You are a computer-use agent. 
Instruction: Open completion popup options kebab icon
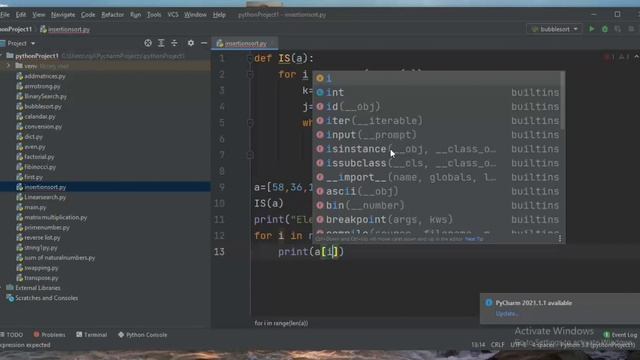560,238
